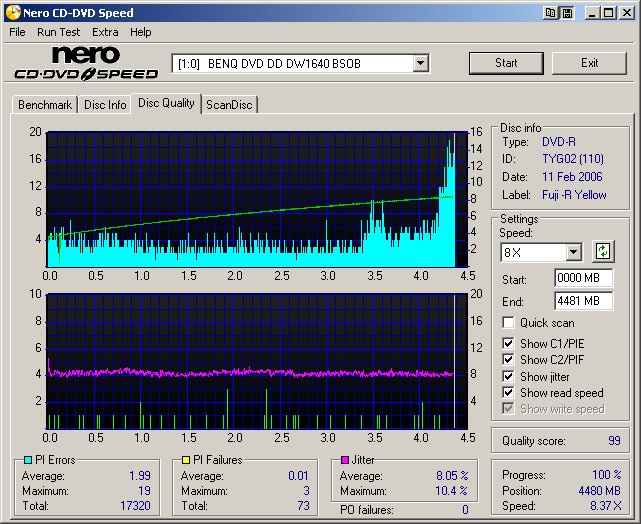Switch to the Benchmark tab

[x=45, y=105]
